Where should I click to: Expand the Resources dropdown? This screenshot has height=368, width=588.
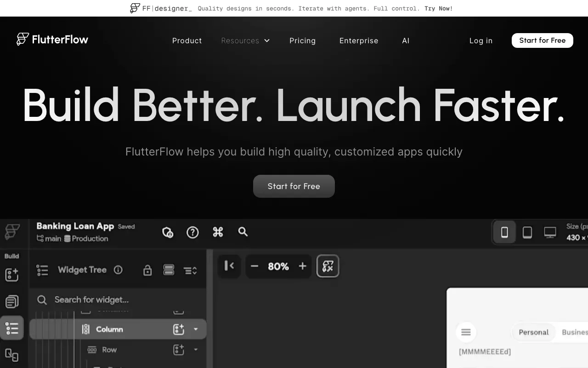point(245,40)
